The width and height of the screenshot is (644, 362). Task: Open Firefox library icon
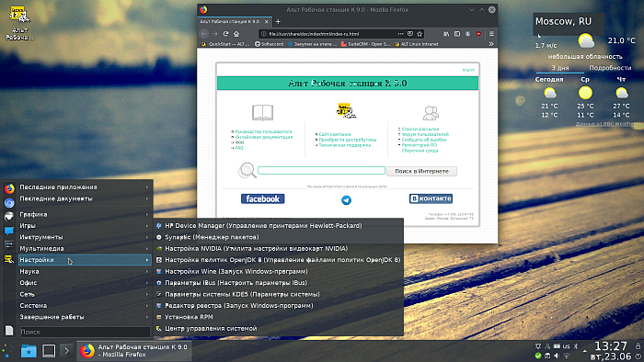[x=446, y=34]
